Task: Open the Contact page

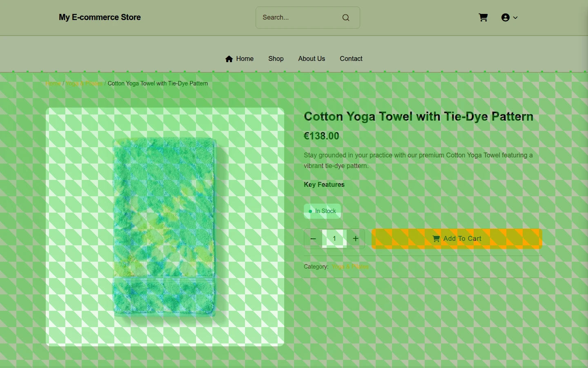Action: point(351,58)
